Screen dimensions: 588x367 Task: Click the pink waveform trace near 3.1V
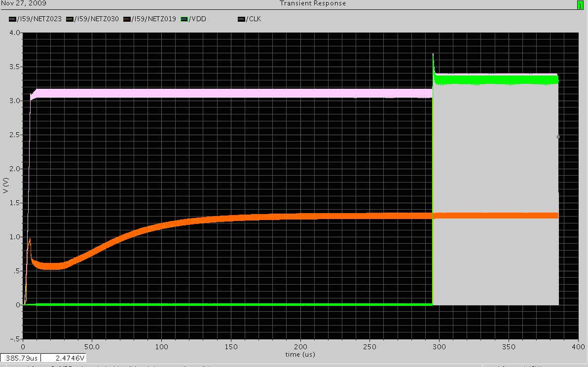coord(197,93)
